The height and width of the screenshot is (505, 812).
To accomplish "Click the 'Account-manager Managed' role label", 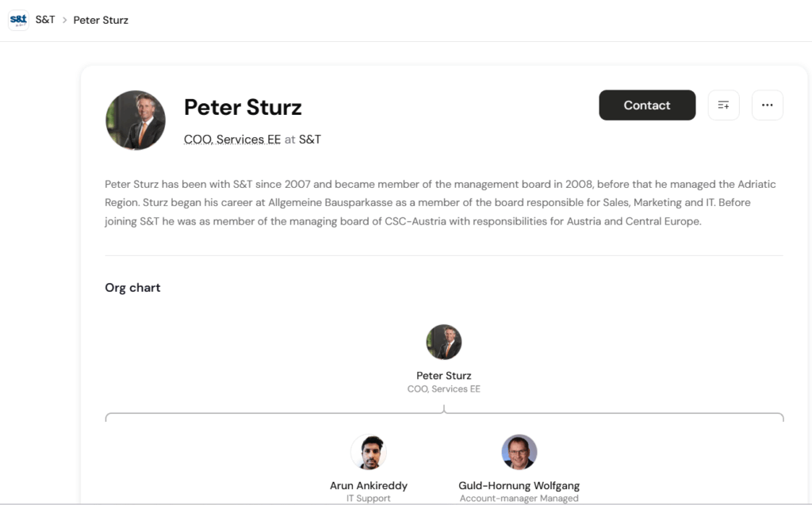I will [519, 499].
